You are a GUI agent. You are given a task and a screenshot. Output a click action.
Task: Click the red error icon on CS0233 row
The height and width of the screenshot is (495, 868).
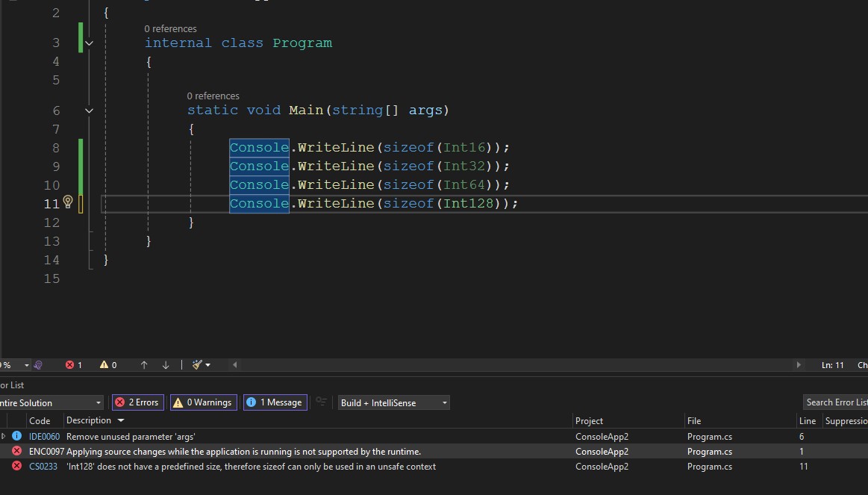(x=16, y=466)
